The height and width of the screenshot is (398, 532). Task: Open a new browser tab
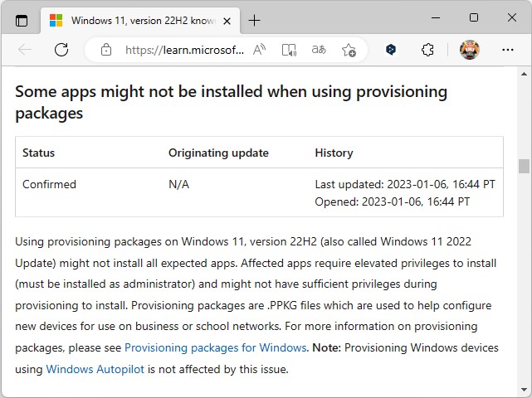pyautogui.click(x=254, y=20)
